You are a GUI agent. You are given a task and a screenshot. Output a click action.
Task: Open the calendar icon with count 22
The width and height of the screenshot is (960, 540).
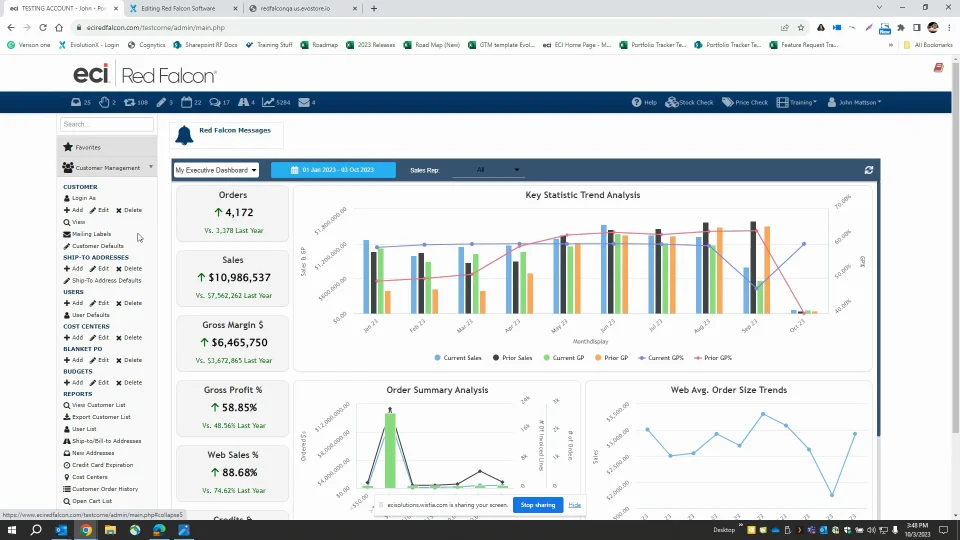coord(186,102)
